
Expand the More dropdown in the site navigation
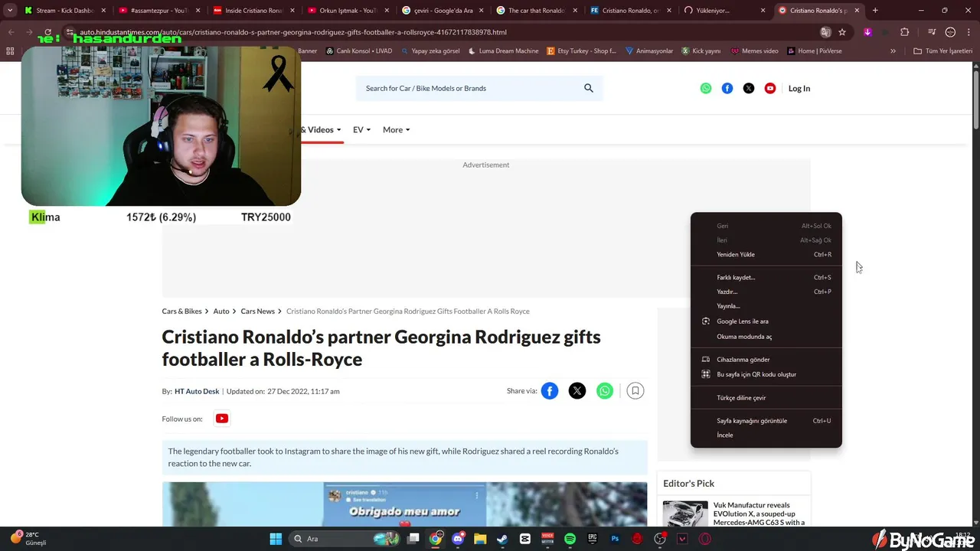point(397,130)
